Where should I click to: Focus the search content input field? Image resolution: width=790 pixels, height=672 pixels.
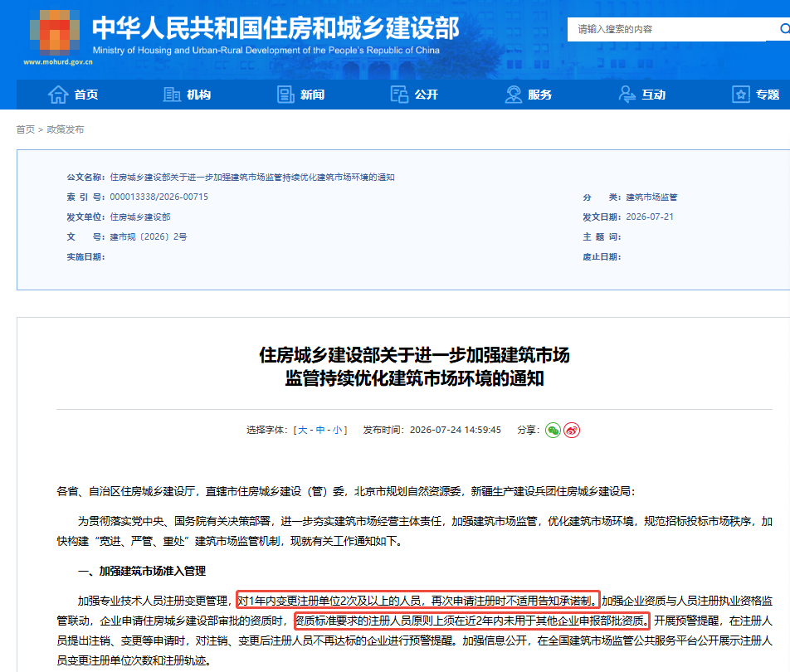pos(671,29)
